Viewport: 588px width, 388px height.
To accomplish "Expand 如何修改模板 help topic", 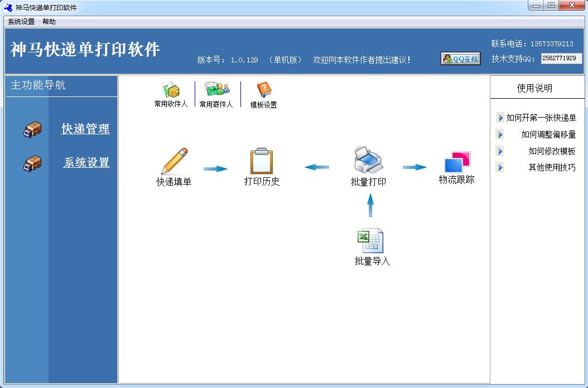I will (551, 151).
